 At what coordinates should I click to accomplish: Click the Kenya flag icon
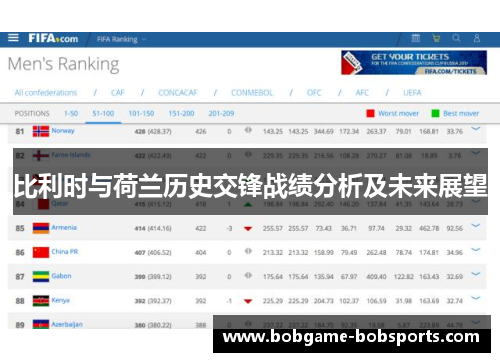[x=41, y=301]
